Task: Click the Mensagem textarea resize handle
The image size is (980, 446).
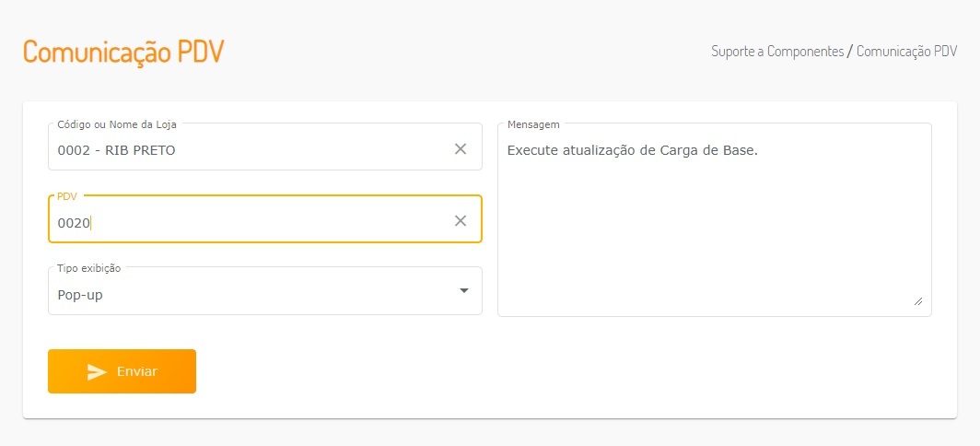Action: point(917,301)
